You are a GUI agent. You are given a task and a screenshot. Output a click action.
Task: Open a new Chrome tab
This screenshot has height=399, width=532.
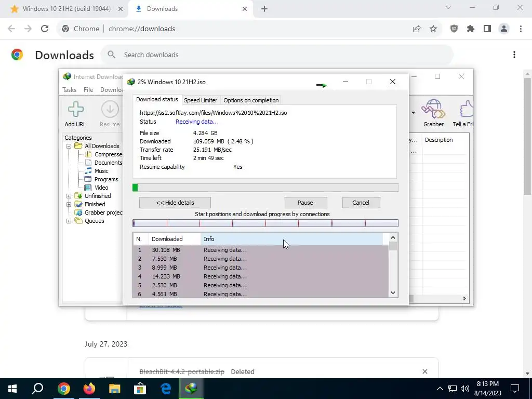(264, 9)
